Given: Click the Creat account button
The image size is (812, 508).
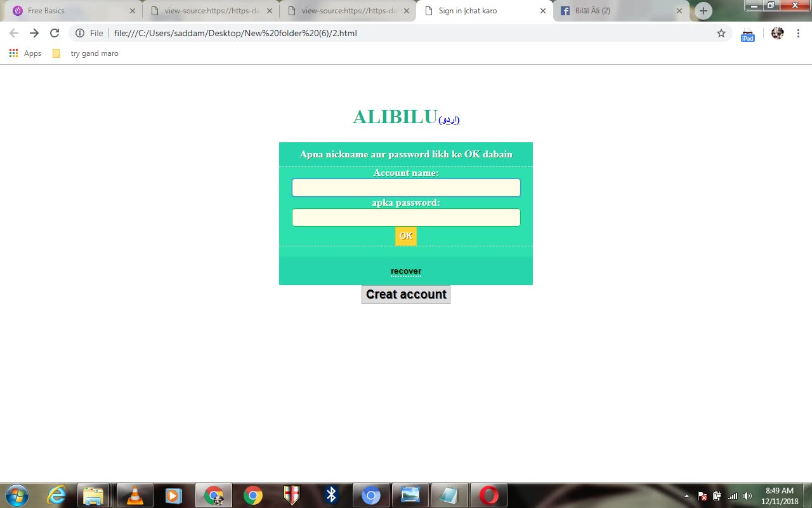Looking at the screenshot, I should tap(406, 294).
